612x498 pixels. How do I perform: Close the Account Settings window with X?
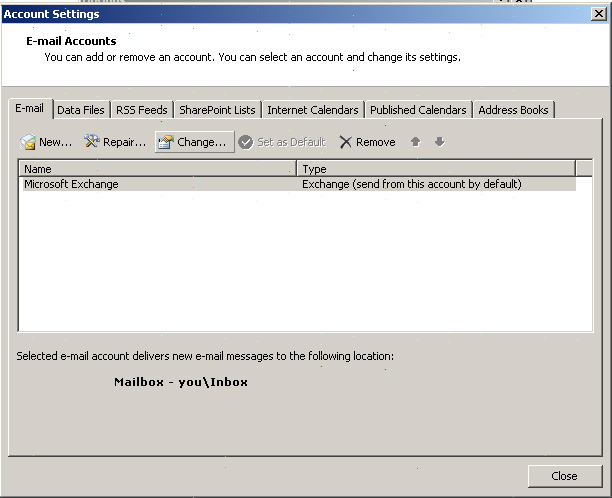coord(599,14)
